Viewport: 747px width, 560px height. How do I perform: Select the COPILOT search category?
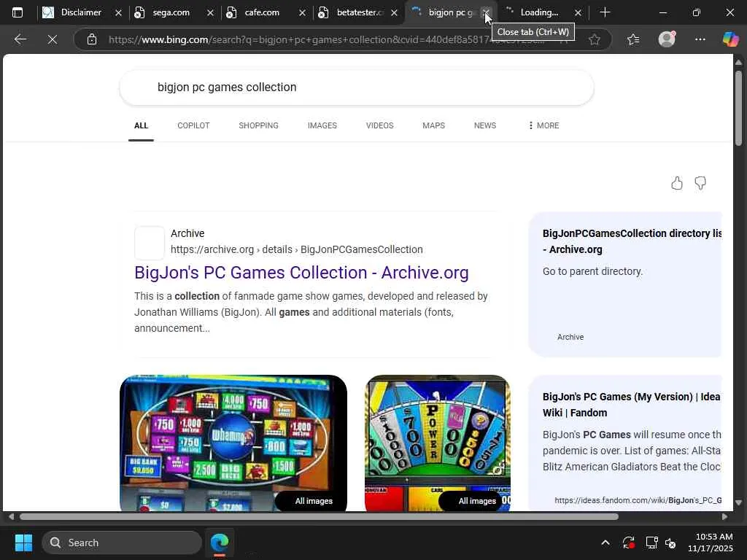point(193,125)
